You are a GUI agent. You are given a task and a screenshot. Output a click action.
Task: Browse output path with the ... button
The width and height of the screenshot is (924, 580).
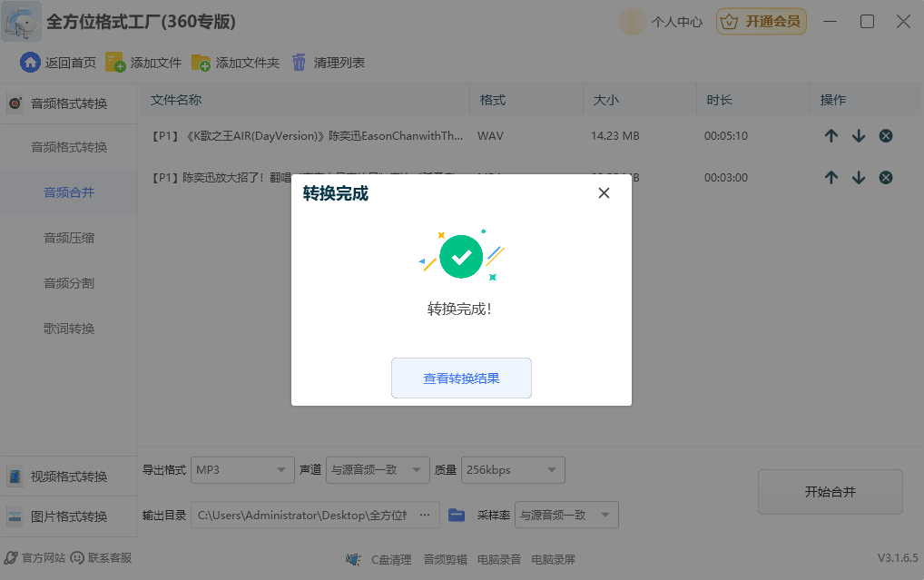point(424,514)
